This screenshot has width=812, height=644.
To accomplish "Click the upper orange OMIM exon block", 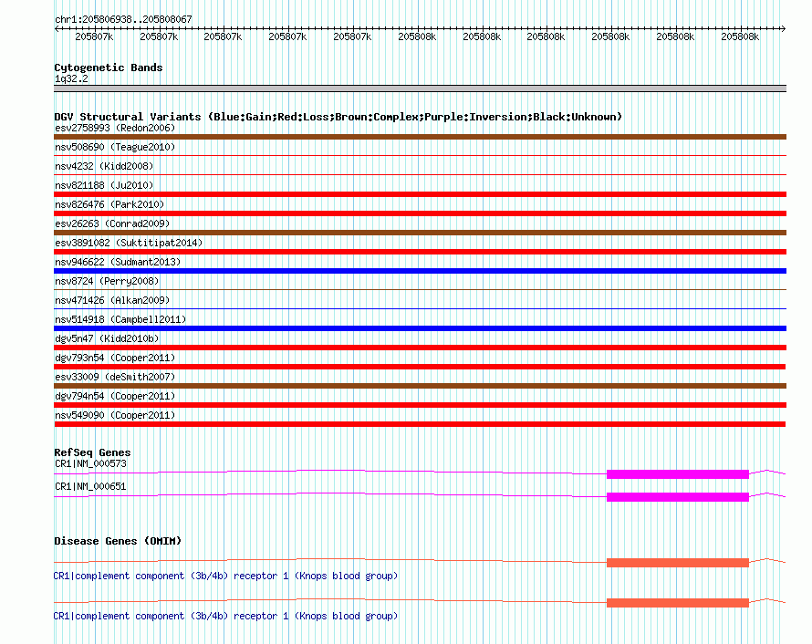I will [678, 563].
